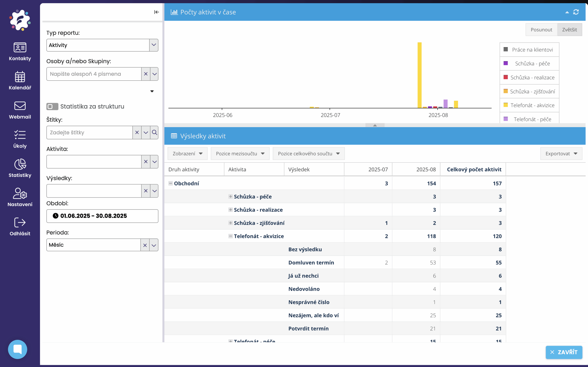The width and height of the screenshot is (588, 367).
Task: Collapse the Obchodní row group
Action: (x=170, y=183)
